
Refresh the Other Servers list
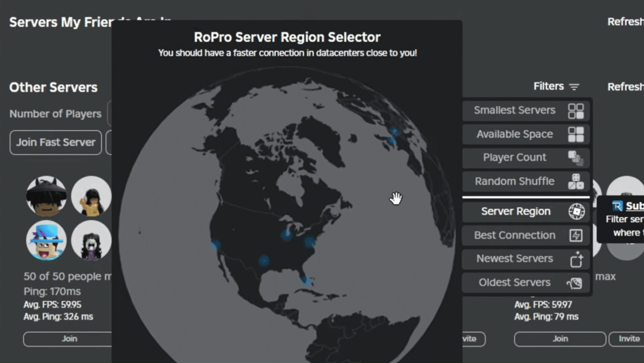(x=626, y=87)
